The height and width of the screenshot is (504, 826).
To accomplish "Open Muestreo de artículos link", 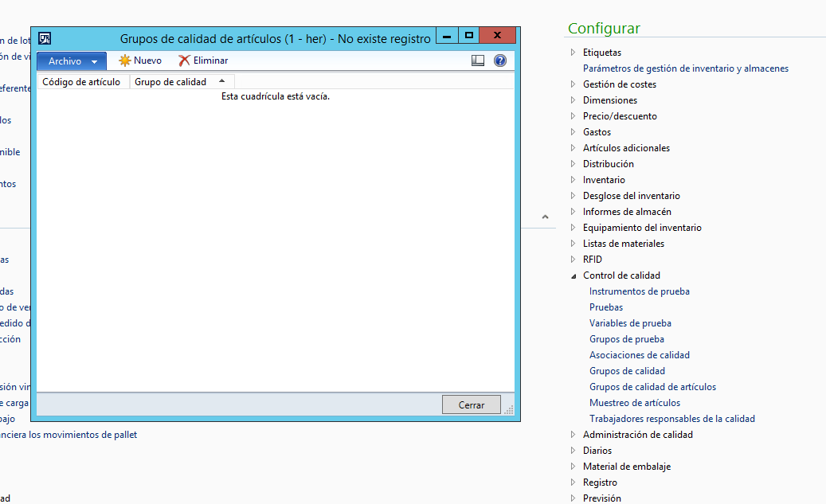I will (635, 403).
